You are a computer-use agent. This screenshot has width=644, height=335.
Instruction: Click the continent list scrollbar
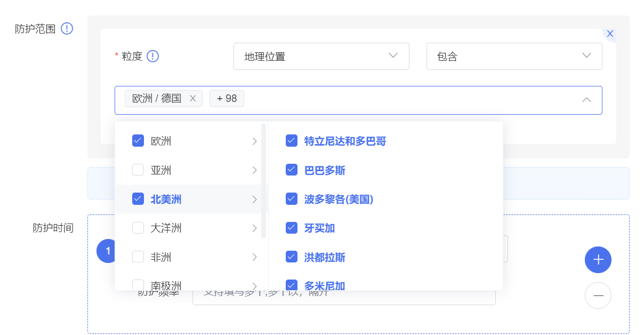pyautogui.click(x=263, y=181)
